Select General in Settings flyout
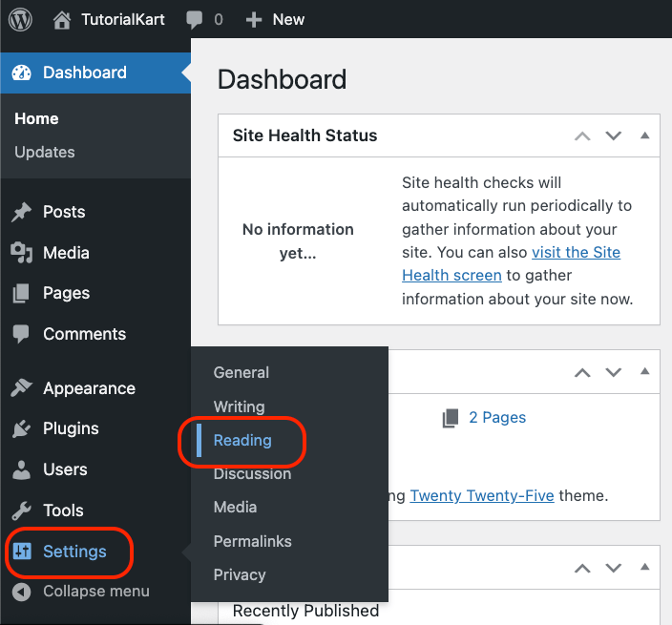Viewport: 672px width, 625px height. [x=241, y=373]
